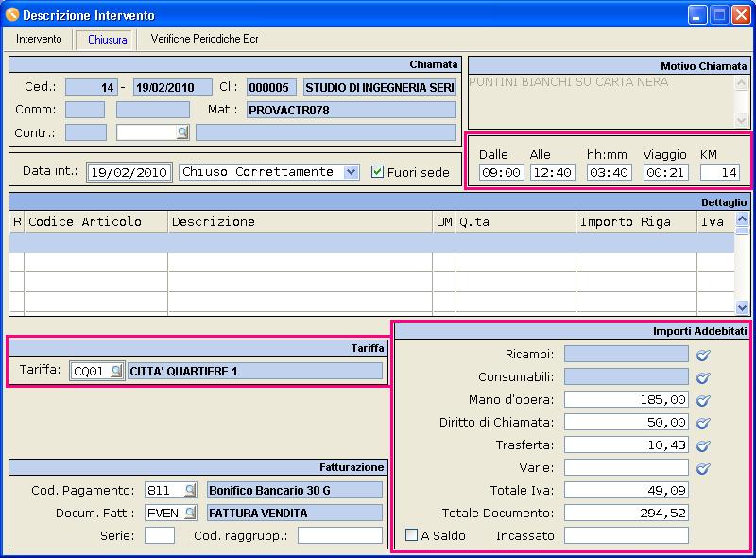
Task: Open the lookup icon in Contr. field
Action: point(182,132)
